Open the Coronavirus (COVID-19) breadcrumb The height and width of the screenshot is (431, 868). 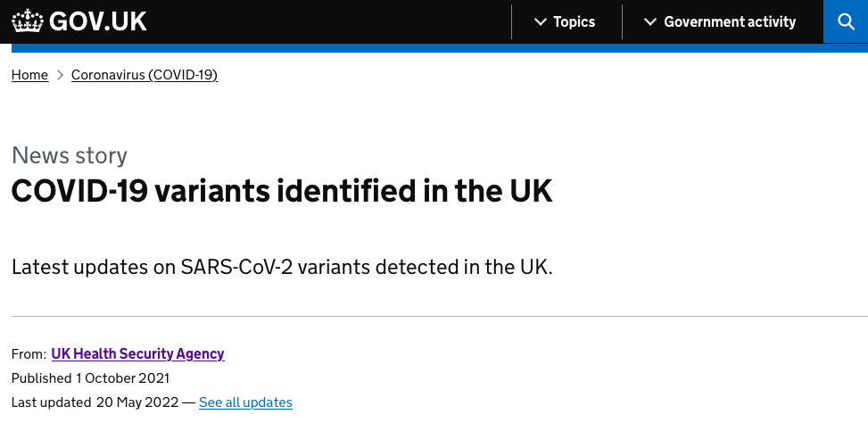coord(145,74)
